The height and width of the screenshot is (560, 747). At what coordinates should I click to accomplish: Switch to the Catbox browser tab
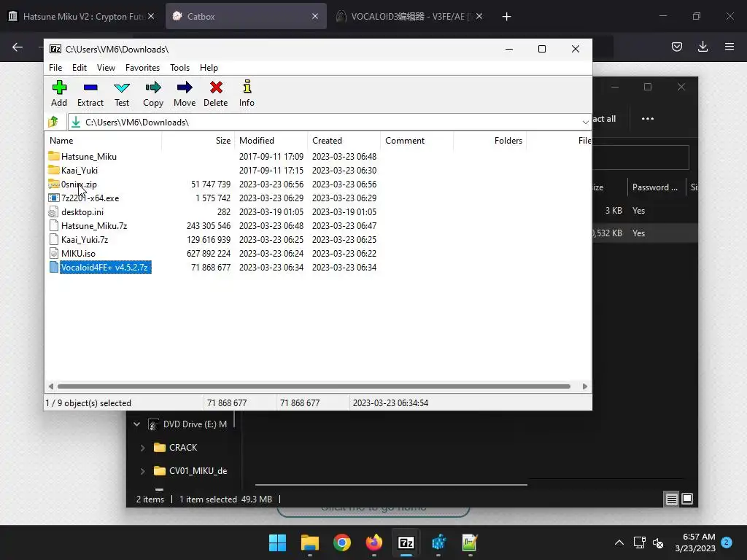246,16
